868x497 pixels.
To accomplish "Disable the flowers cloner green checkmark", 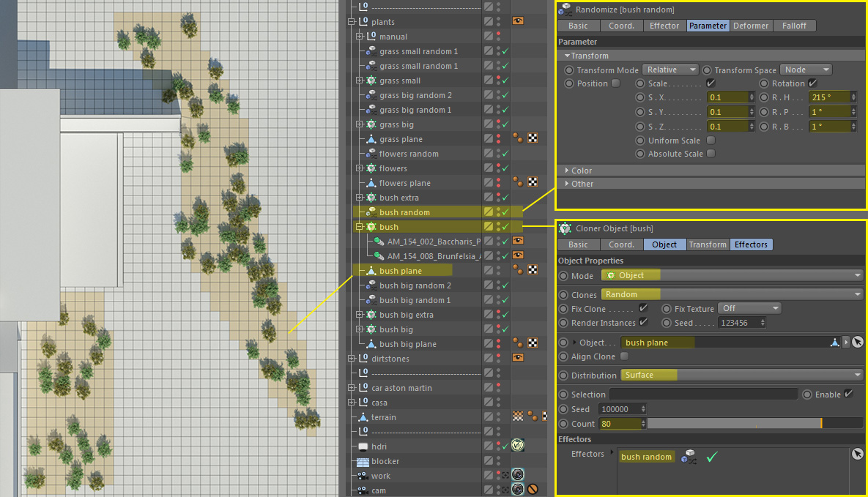I will click(505, 168).
